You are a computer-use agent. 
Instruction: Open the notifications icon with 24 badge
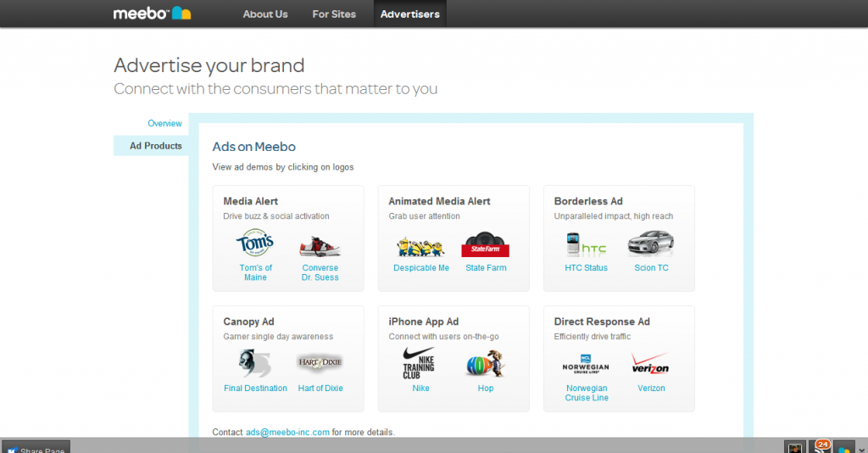(x=820, y=446)
